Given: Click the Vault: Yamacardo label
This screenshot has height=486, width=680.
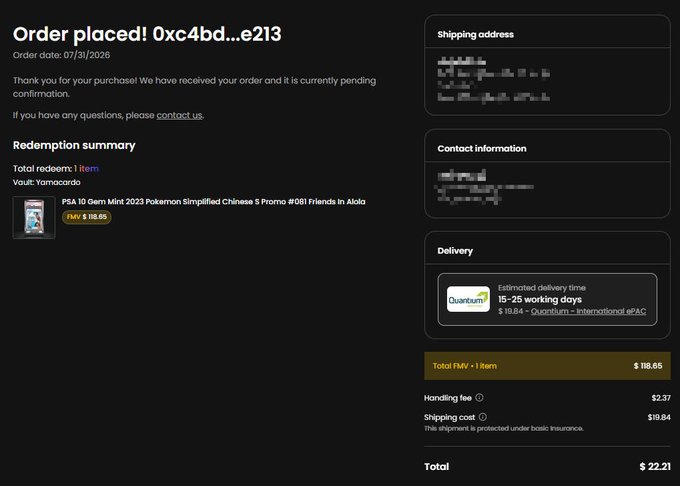Looking at the screenshot, I should click(x=46, y=183).
